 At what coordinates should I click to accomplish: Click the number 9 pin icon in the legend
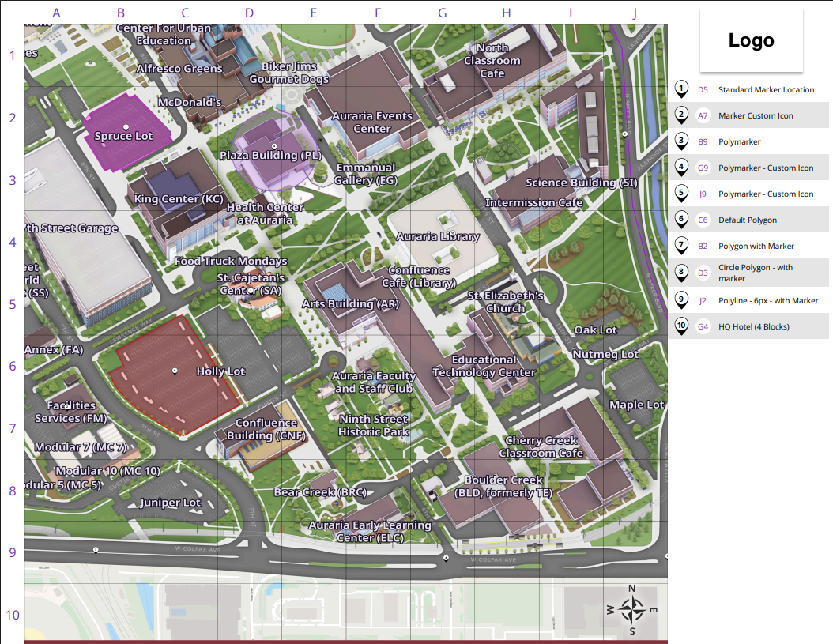coord(681,300)
